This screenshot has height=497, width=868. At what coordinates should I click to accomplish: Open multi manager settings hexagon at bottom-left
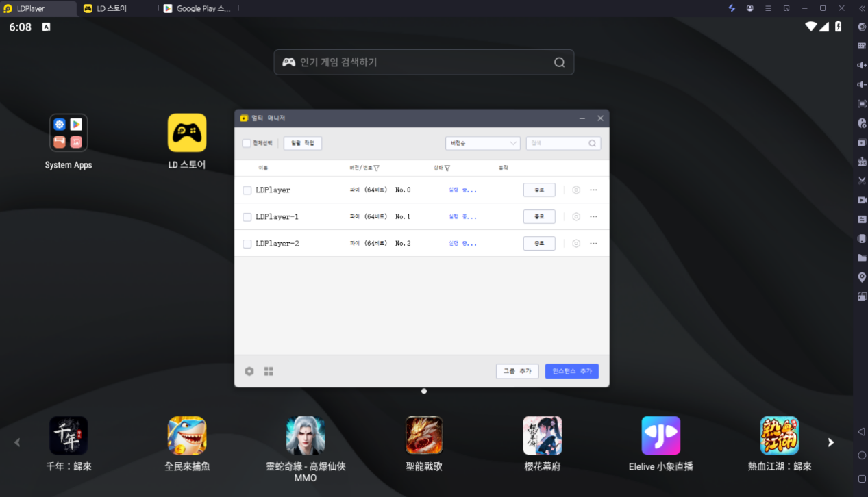[249, 371]
